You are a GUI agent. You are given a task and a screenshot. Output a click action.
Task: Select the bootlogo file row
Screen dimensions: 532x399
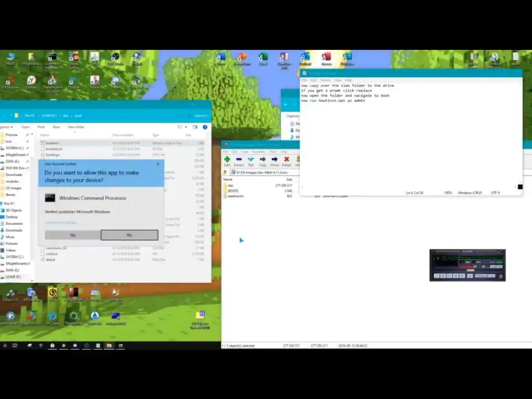point(123,155)
